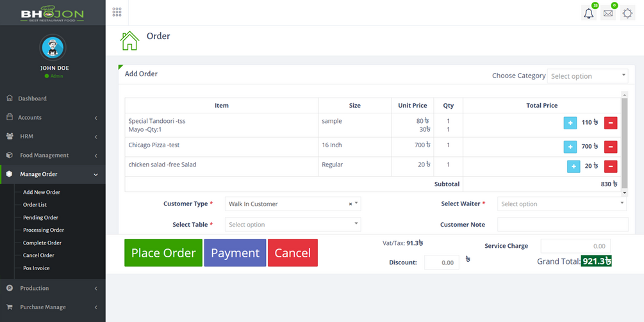The width and height of the screenshot is (644, 322).
Task: Remove one Chicago Pizza
Action: click(610, 147)
